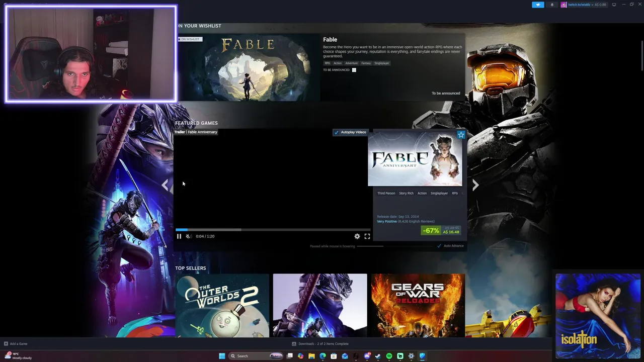Click the Story Rich tag
The height and width of the screenshot is (362, 644).
click(406, 193)
